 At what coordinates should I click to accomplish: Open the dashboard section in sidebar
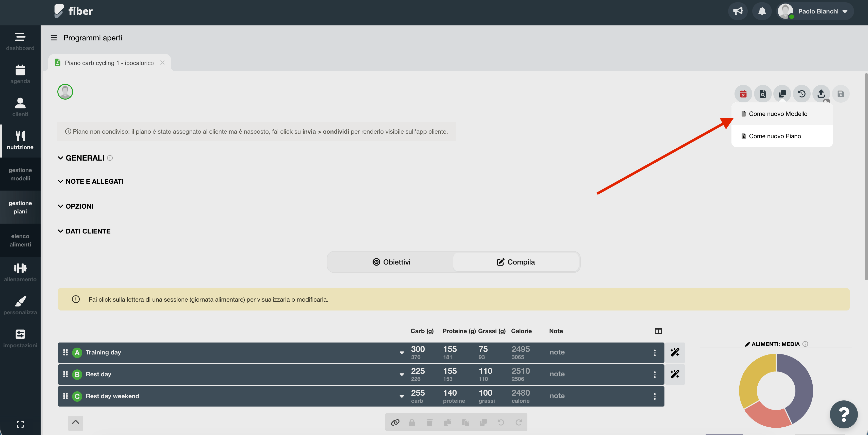tap(20, 41)
